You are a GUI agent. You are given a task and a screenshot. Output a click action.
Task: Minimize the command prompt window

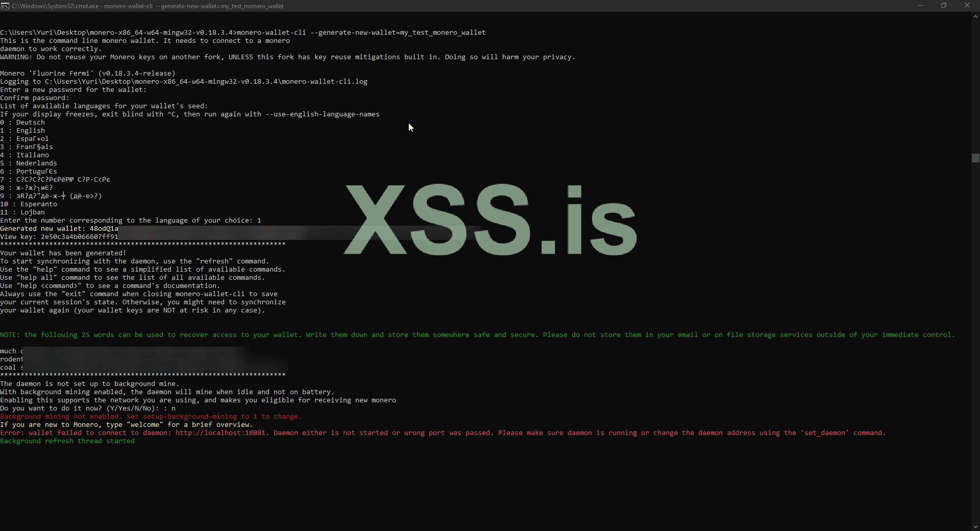pyautogui.click(x=921, y=6)
